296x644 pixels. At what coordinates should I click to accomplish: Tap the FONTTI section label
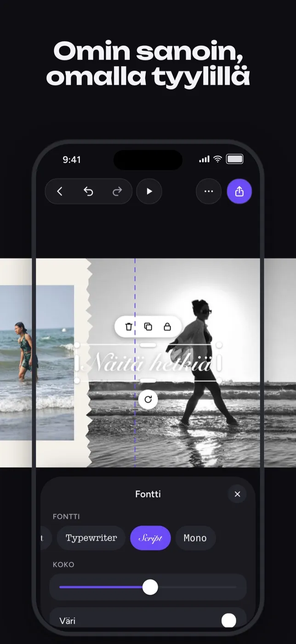[66, 516]
